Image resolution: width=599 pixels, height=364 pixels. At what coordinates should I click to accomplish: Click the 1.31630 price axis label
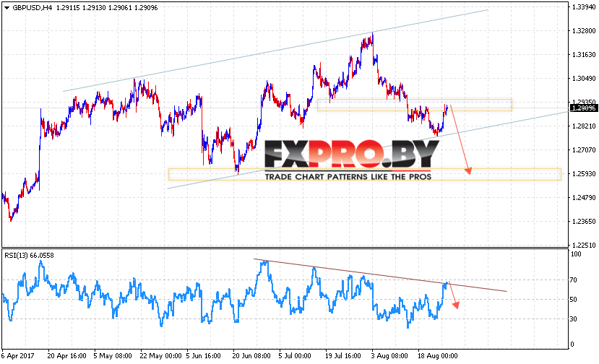click(584, 55)
